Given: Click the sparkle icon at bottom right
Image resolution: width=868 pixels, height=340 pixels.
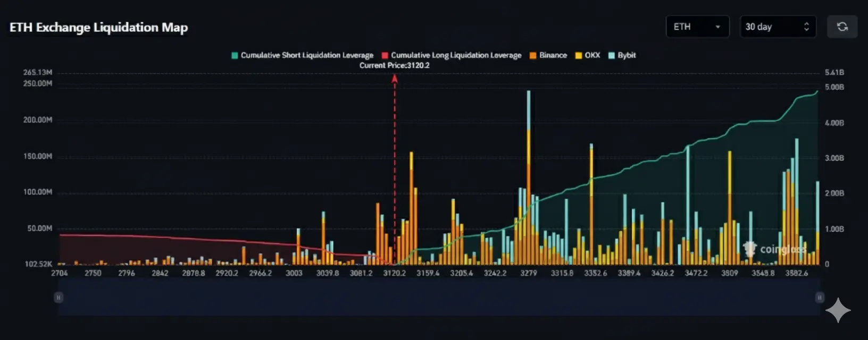Looking at the screenshot, I should [838, 310].
